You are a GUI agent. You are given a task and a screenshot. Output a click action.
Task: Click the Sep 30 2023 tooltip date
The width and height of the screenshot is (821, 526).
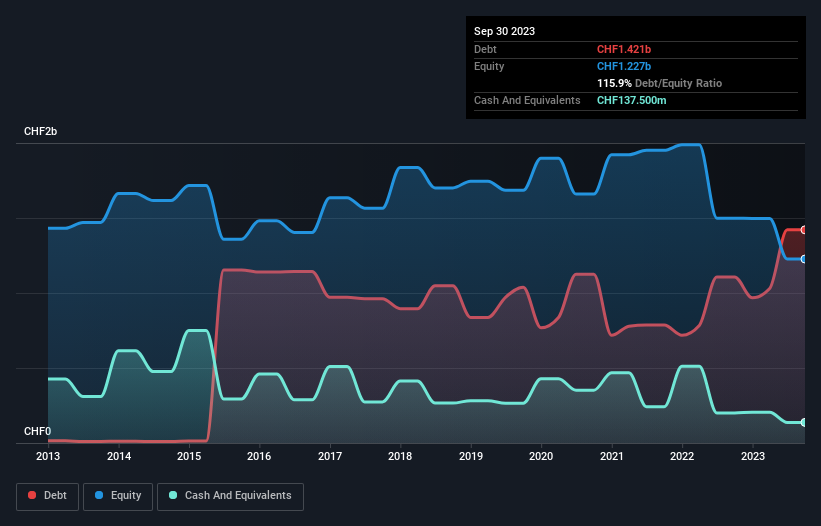click(504, 31)
